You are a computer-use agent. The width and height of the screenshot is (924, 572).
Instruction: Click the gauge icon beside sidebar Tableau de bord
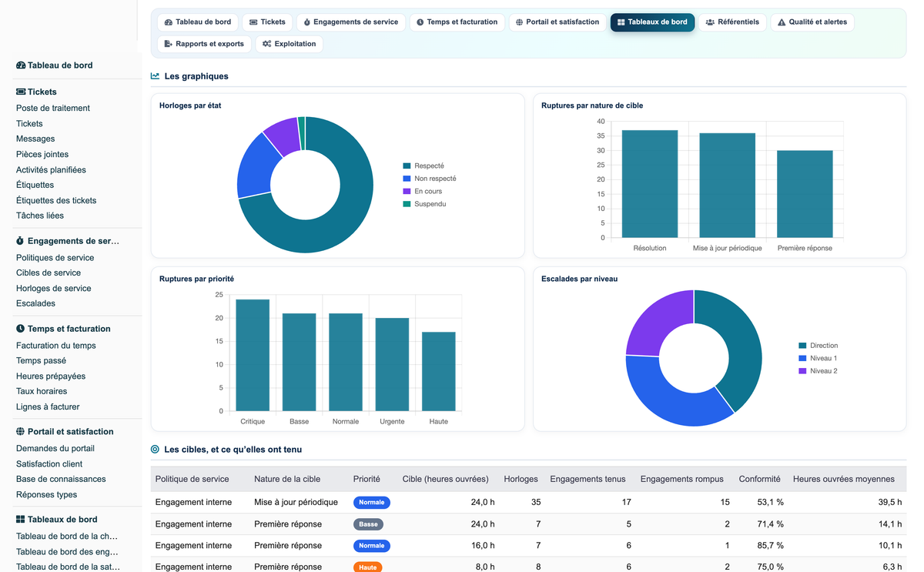point(21,65)
